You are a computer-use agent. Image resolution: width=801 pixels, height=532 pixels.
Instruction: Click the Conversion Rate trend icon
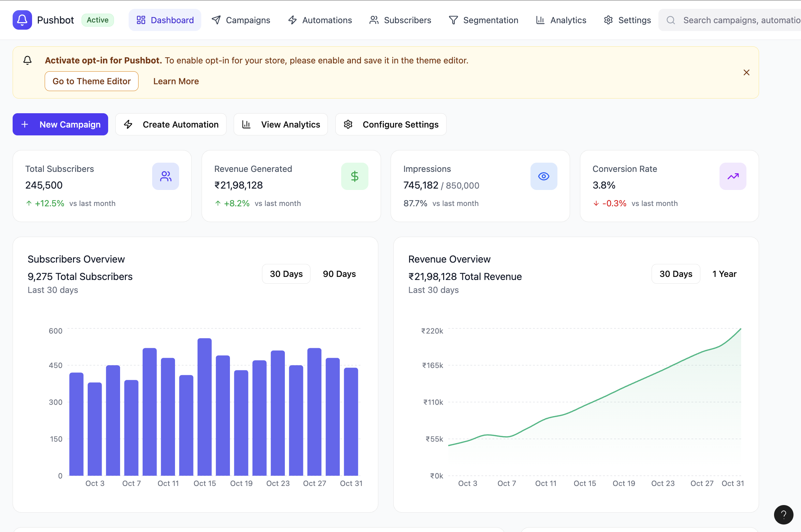tap(732, 176)
